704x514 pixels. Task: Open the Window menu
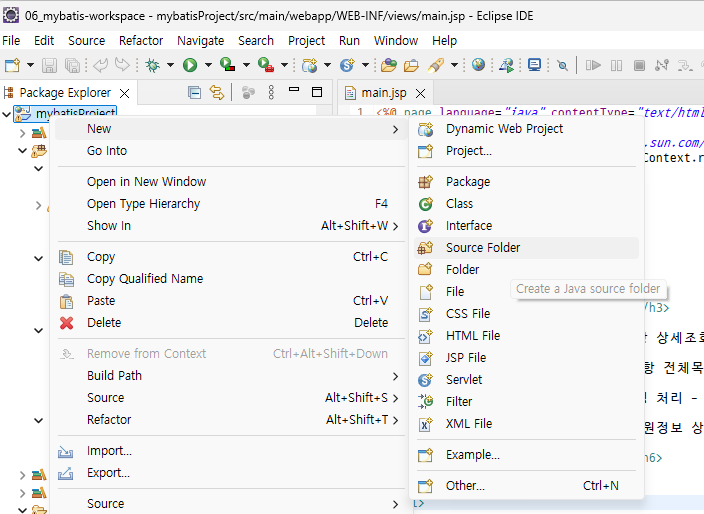(396, 41)
